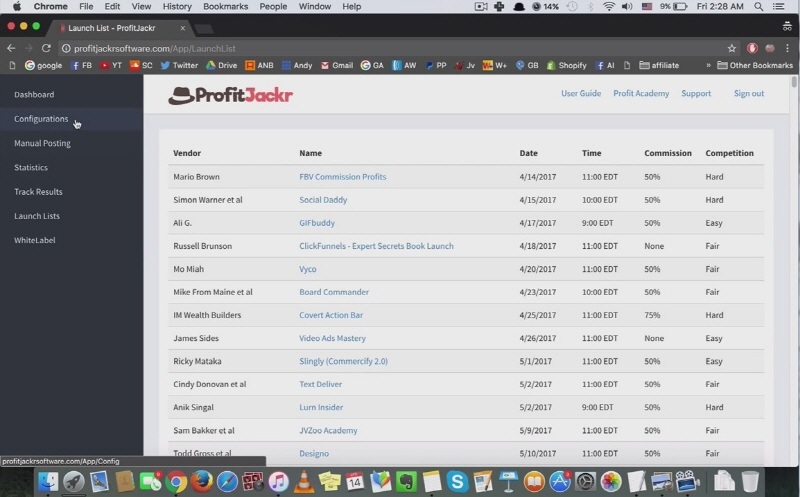800x497 pixels.
Task: Open the Drive bookmark
Action: [x=221, y=65]
